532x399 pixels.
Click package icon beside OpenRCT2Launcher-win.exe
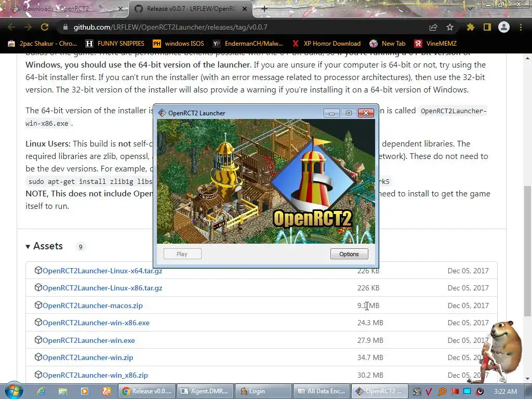click(38, 340)
